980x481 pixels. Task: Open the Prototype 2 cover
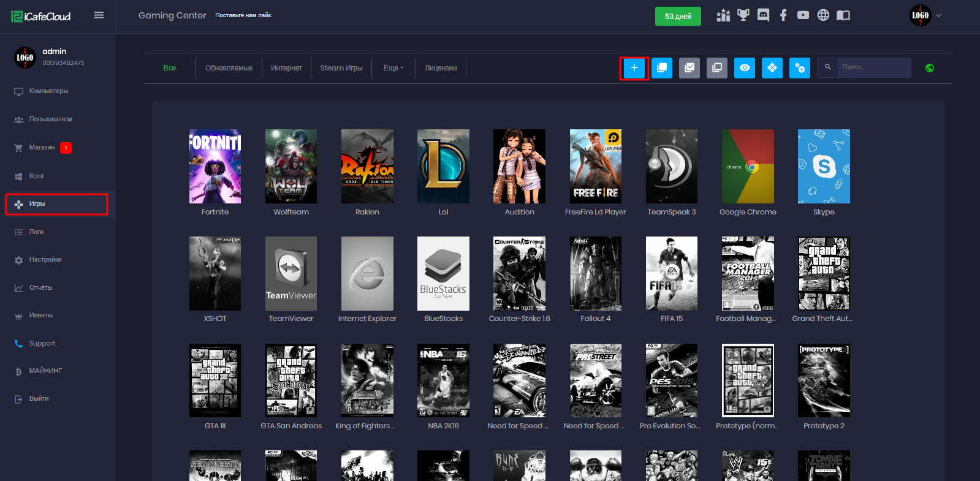click(x=824, y=381)
